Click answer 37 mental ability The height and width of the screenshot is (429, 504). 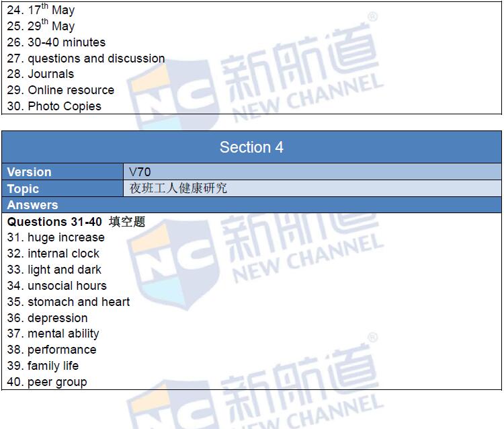pyautogui.click(x=53, y=334)
